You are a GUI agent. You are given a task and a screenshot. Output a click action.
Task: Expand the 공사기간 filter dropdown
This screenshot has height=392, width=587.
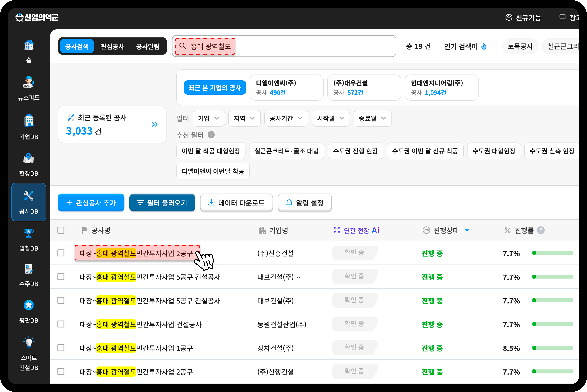tap(286, 118)
